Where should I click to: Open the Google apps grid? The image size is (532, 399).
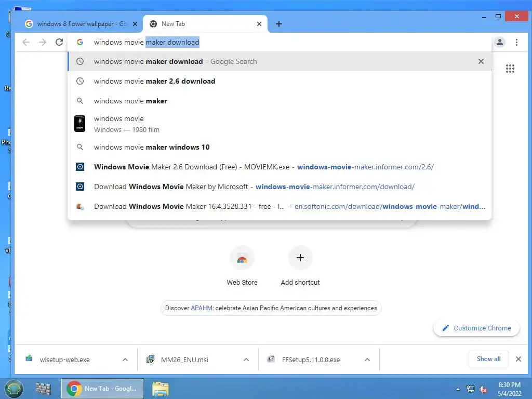510,69
